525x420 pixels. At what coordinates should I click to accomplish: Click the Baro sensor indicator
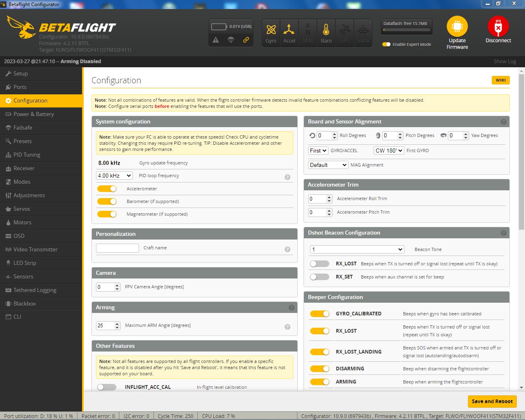point(326,32)
